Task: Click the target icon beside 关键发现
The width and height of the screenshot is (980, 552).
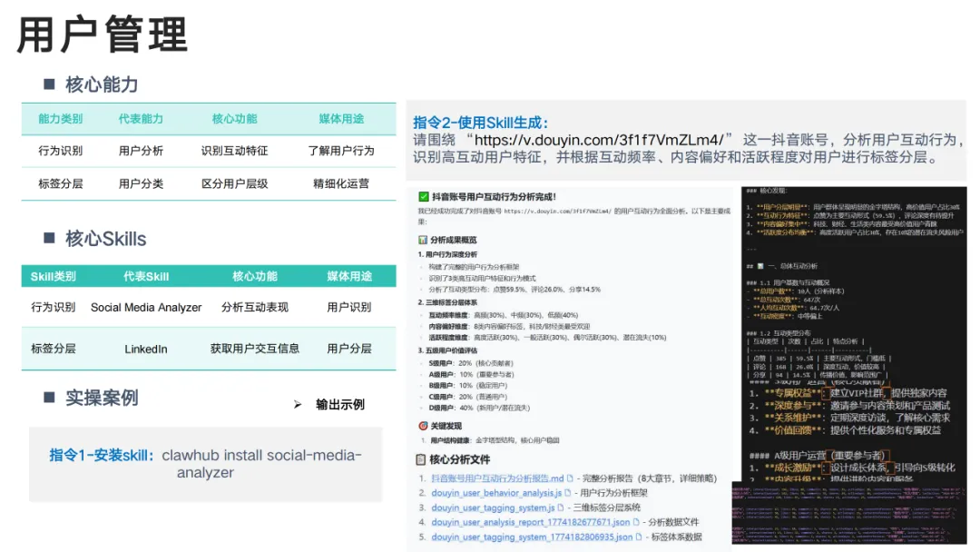Action: point(423,426)
